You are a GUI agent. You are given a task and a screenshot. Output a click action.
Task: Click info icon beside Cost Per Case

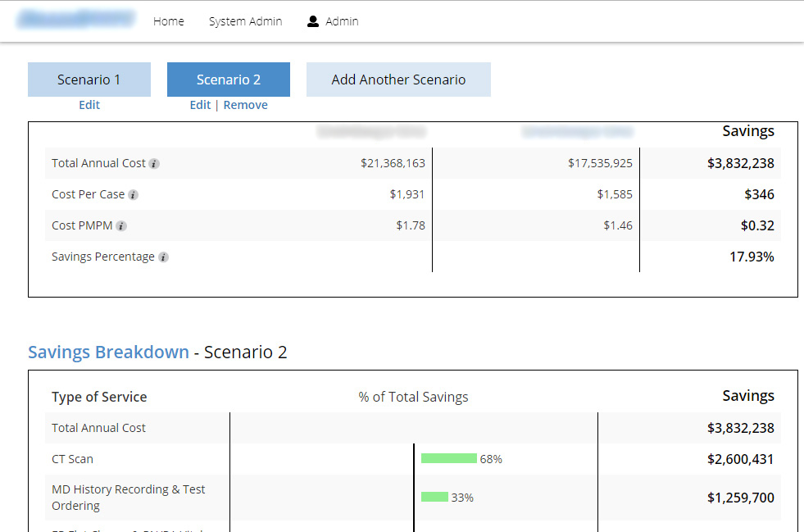point(134,195)
